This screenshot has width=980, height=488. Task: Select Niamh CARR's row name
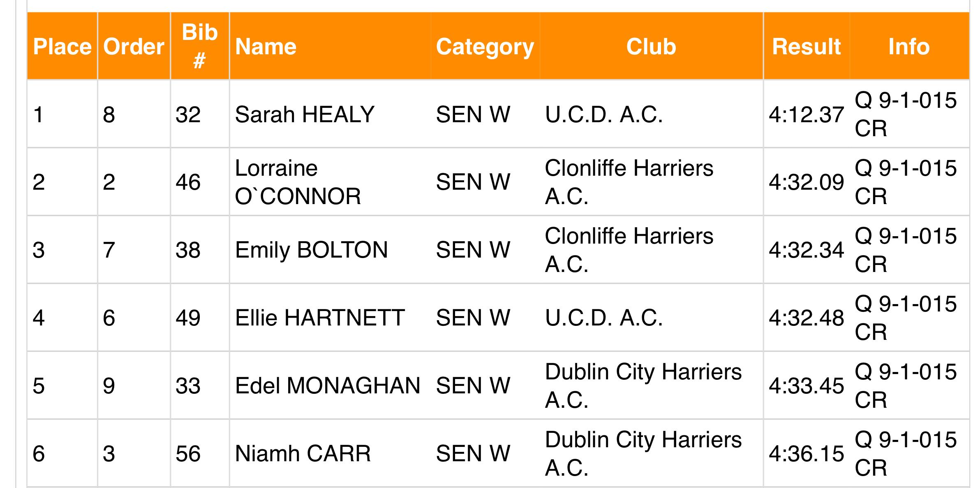click(303, 453)
